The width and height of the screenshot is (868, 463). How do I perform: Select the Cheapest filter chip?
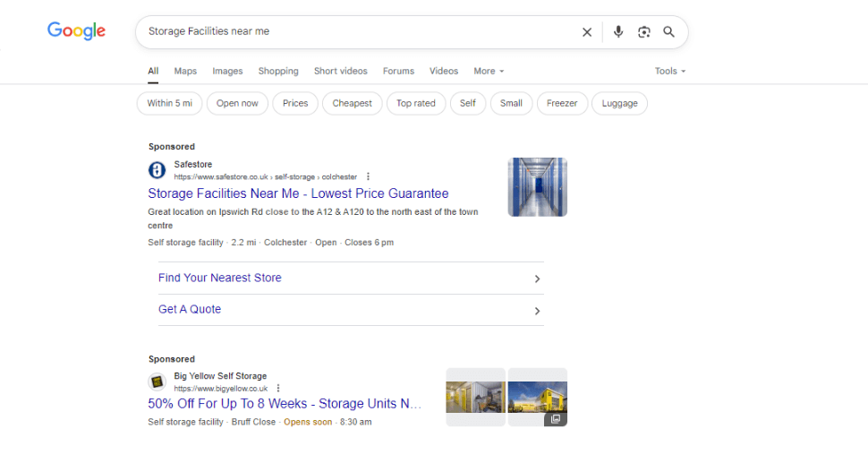tap(352, 104)
